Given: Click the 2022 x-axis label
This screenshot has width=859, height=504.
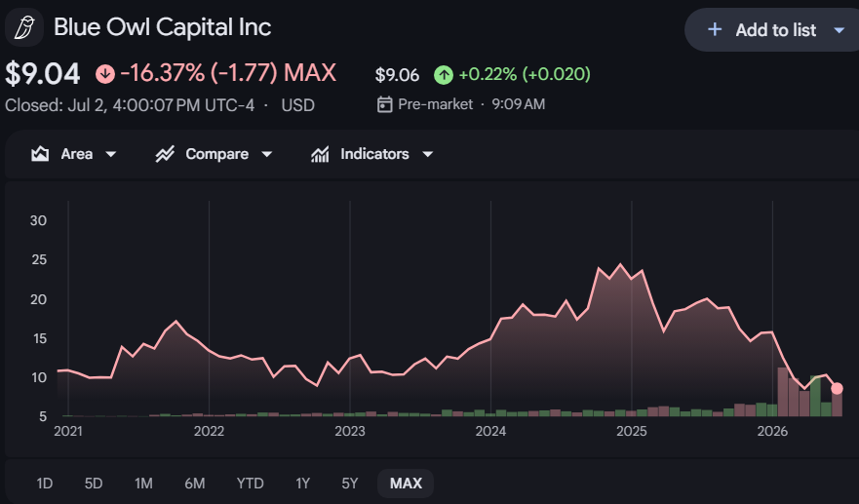Looking at the screenshot, I should (x=209, y=431).
